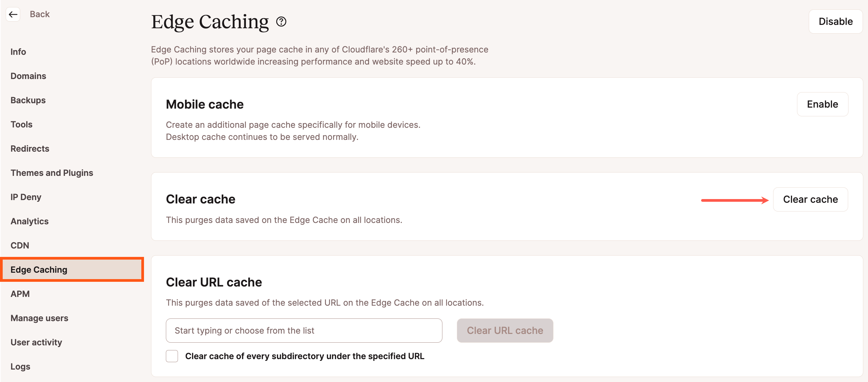Go to CDN settings

20,245
